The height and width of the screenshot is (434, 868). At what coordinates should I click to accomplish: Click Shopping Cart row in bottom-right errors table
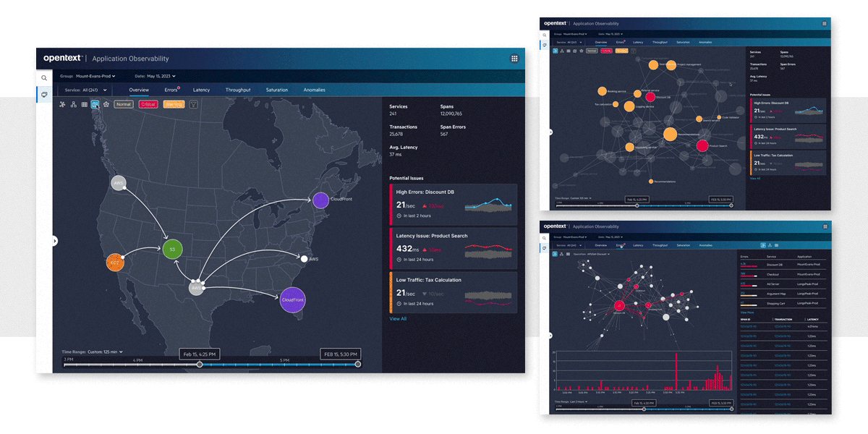(783, 303)
